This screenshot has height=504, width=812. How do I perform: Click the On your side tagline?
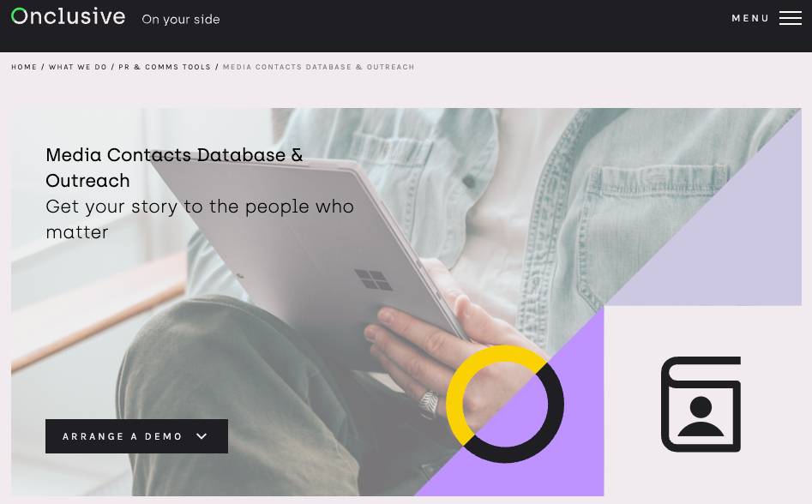pyautogui.click(x=181, y=19)
